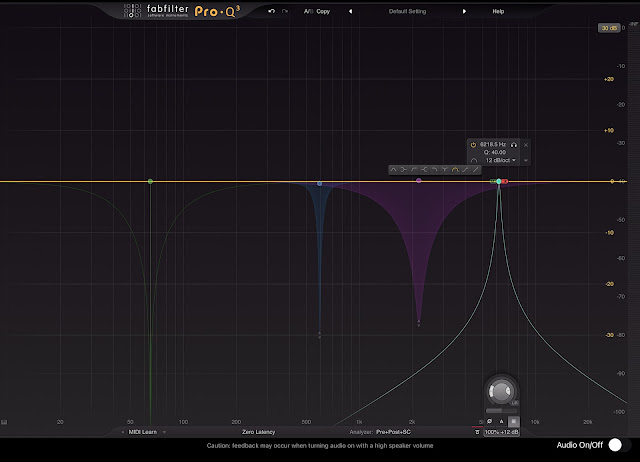Click the small icon left of output options
This screenshot has height=462, width=640.
[x=477, y=432]
